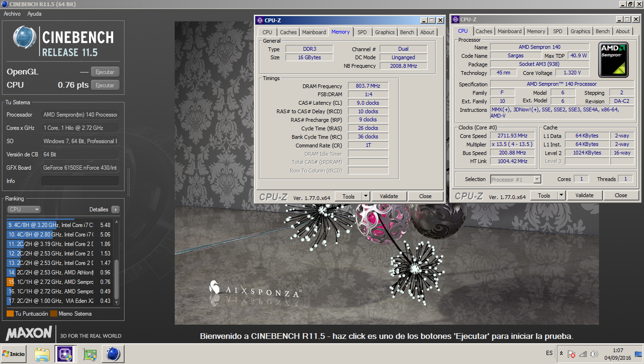Select ranking row 14 AMD Athlon 0.96
644x364 pixels.
click(59, 273)
